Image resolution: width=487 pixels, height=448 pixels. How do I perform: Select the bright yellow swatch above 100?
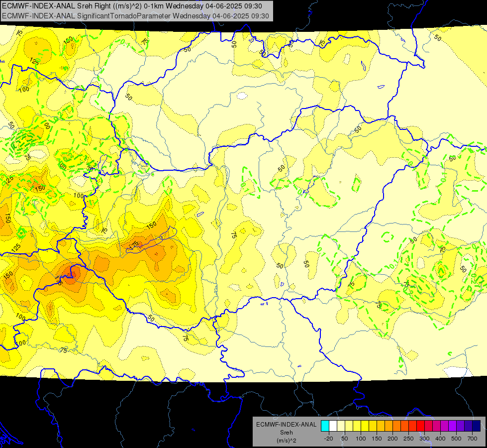(x=365, y=426)
